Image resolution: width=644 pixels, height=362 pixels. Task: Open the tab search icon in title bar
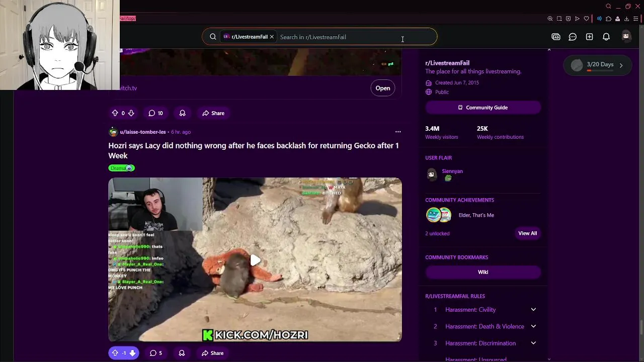pos(608,6)
